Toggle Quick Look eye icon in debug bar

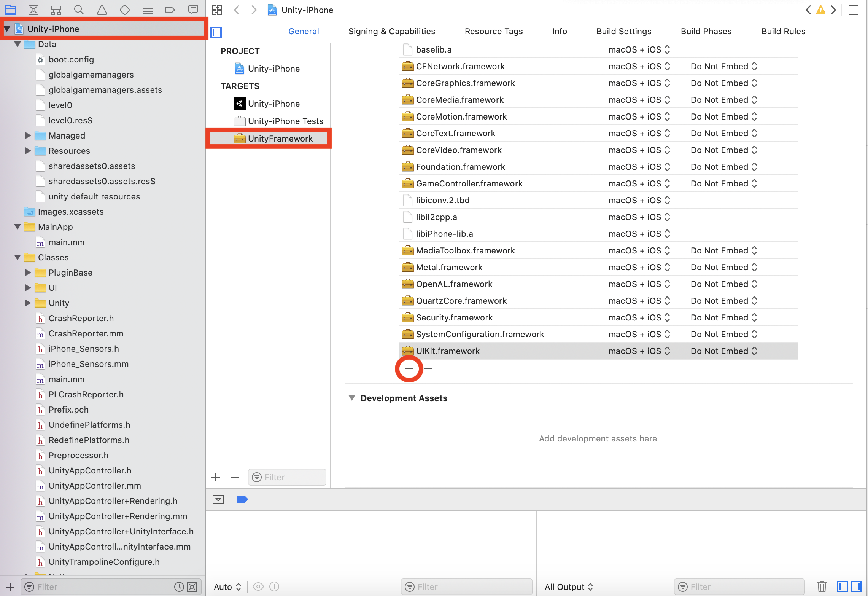point(258,586)
